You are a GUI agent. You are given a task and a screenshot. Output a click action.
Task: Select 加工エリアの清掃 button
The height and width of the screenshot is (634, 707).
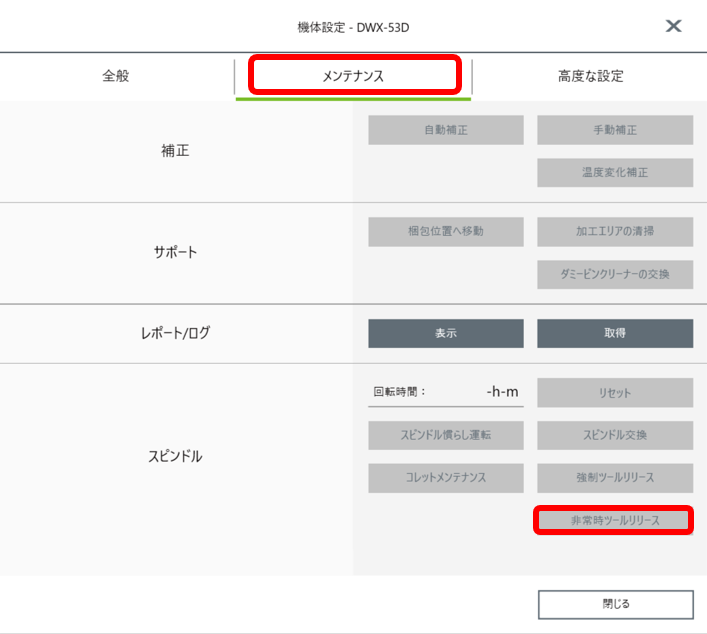pos(615,232)
